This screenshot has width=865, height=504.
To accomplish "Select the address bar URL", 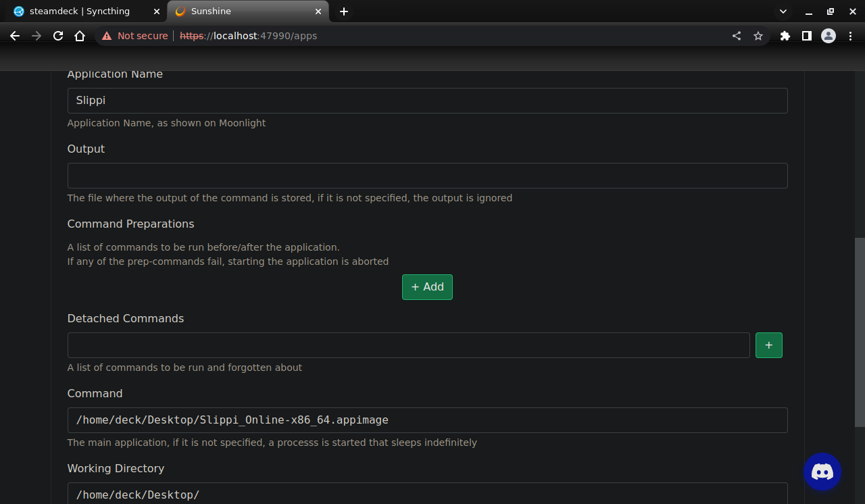I will coord(248,36).
